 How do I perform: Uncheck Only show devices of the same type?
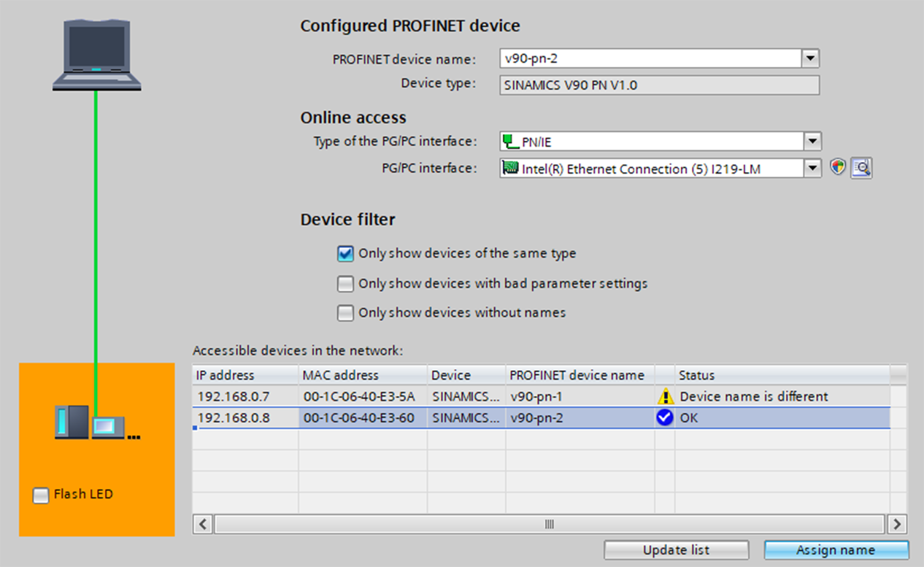click(345, 254)
